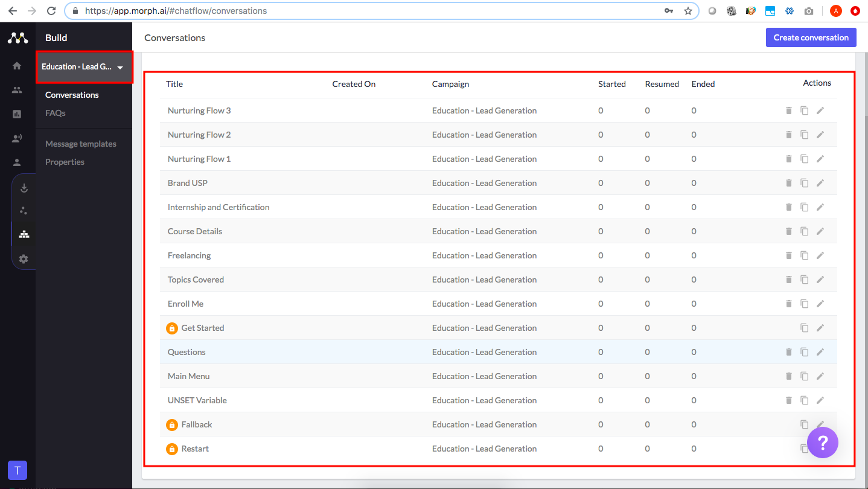
Task: Click the lock icon beside Restart
Action: pyautogui.click(x=172, y=449)
